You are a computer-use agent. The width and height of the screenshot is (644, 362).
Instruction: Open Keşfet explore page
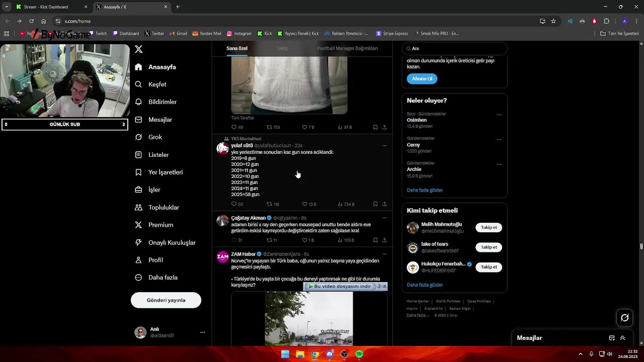150,84
